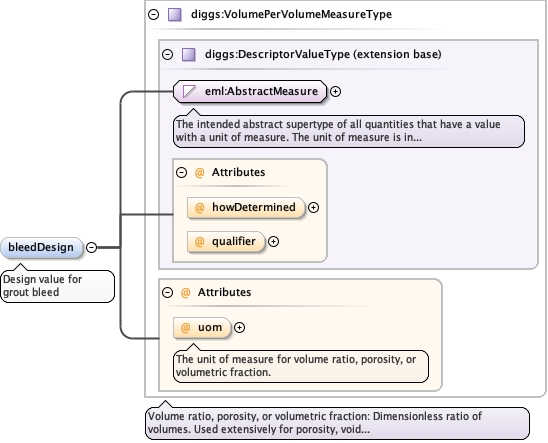Collapse the Attributes group containing howDetermined

[x=181, y=173]
